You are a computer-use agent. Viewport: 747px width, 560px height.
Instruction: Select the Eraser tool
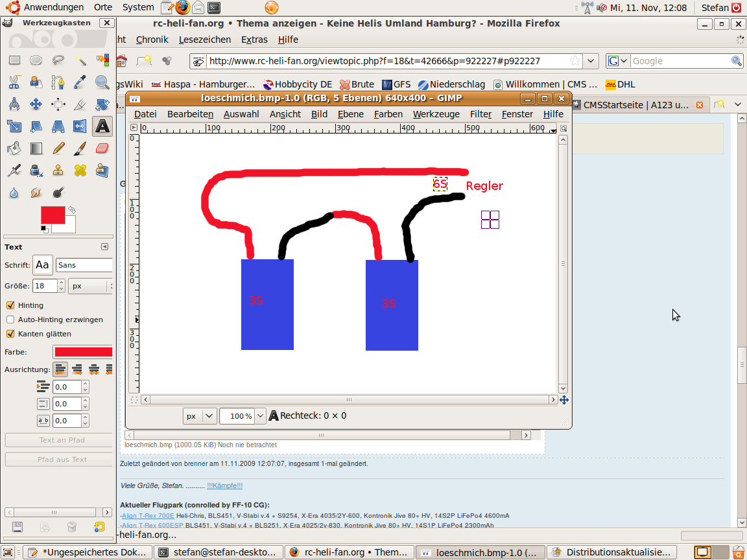(102, 148)
